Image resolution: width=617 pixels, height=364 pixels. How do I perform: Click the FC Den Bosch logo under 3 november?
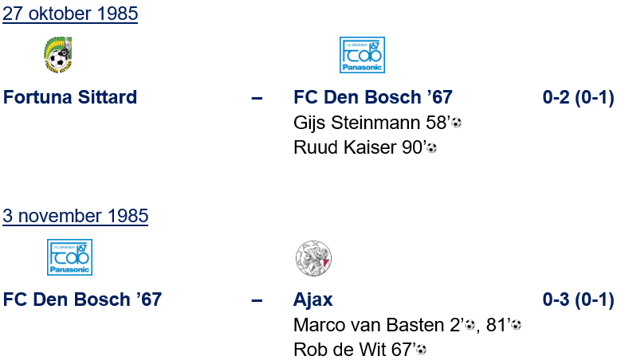point(69,257)
